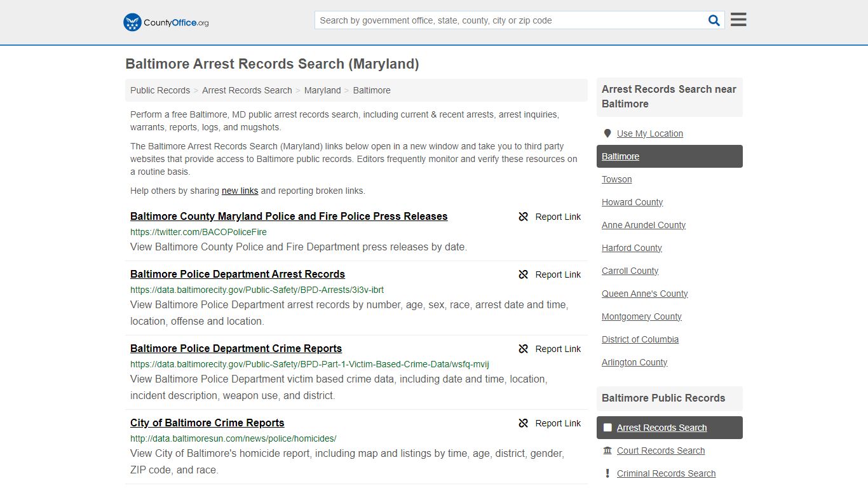Select Howard County in nearby locations

click(632, 202)
